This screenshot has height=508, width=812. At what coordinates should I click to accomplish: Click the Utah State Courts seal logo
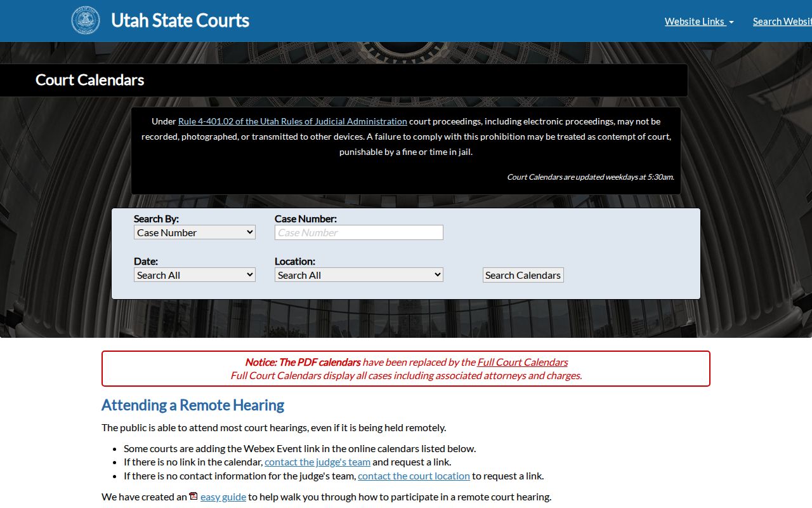[86, 20]
